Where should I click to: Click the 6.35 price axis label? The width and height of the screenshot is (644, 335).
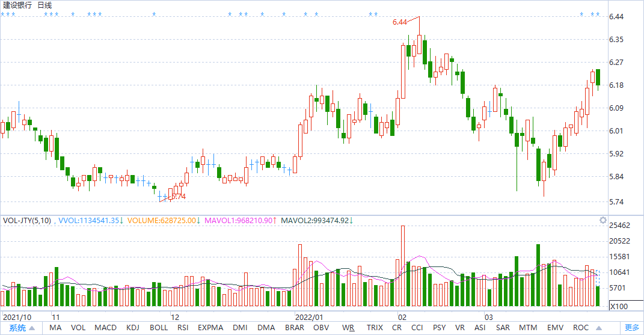point(616,40)
